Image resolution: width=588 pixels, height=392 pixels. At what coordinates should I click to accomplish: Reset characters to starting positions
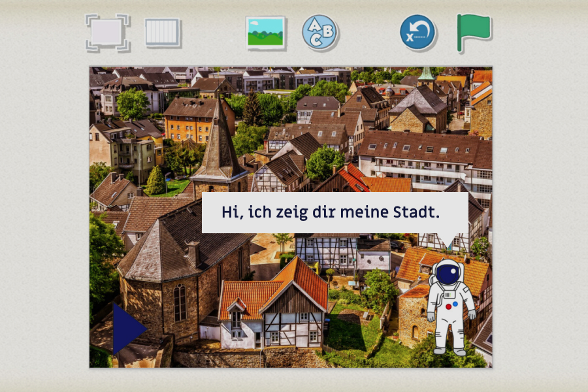click(x=417, y=33)
